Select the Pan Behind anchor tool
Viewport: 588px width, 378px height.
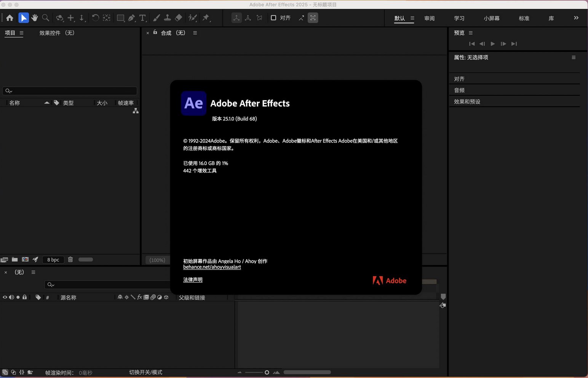(107, 18)
